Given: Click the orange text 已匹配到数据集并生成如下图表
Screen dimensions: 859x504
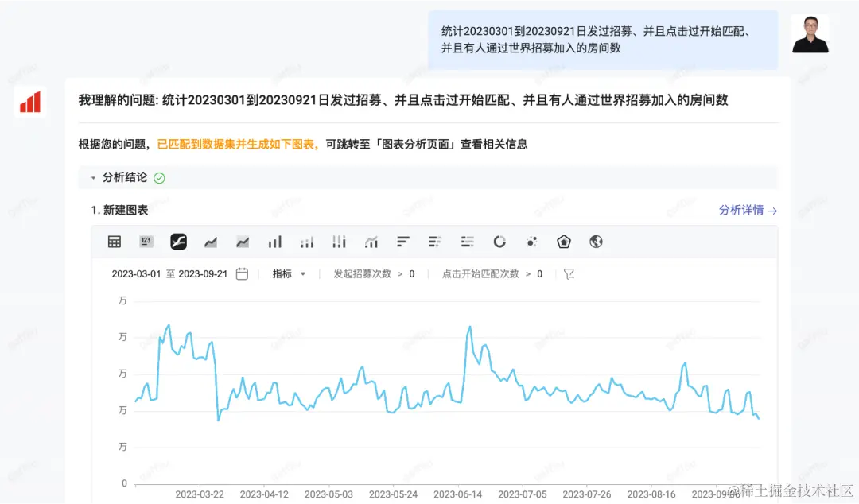Looking at the screenshot, I should click(x=235, y=144).
